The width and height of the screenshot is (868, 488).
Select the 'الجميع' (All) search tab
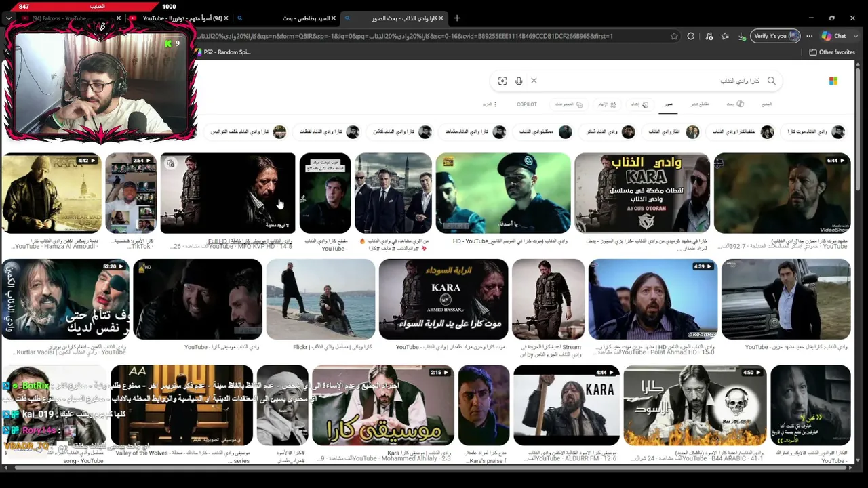tap(766, 104)
